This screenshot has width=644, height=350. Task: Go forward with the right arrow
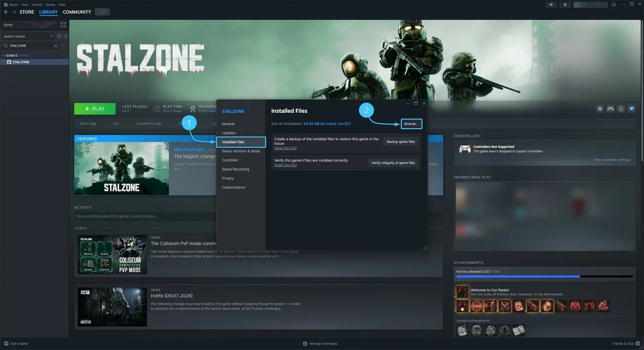point(14,12)
